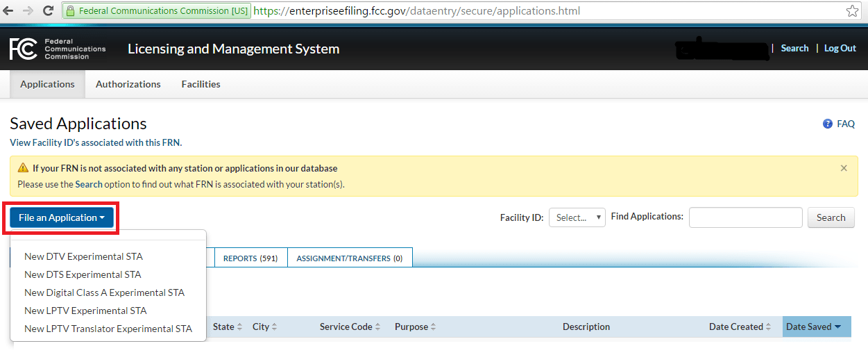This screenshot has width=868, height=355.
Task: Switch to the Reports (591) tab
Action: pyautogui.click(x=250, y=258)
